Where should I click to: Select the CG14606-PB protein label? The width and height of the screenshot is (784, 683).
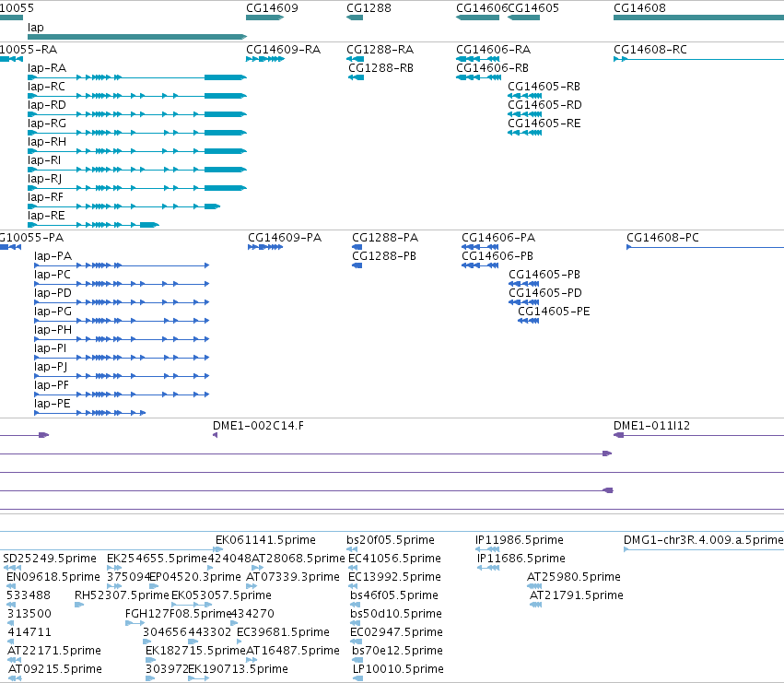point(497,256)
